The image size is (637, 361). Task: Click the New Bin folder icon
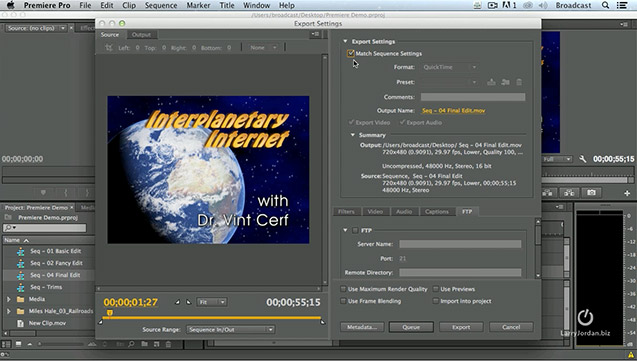click(x=144, y=344)
